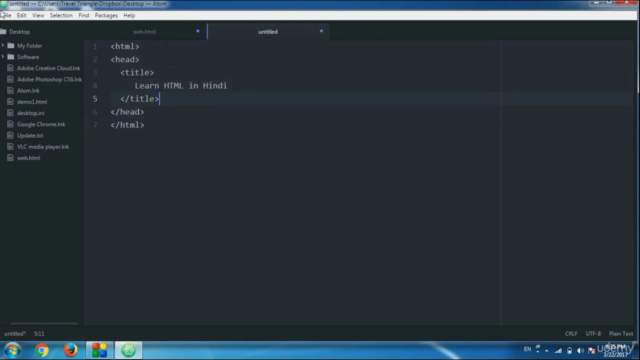Open the Edit menu
The width and height of the screenshot is (640, 360).
coord(21,16)
